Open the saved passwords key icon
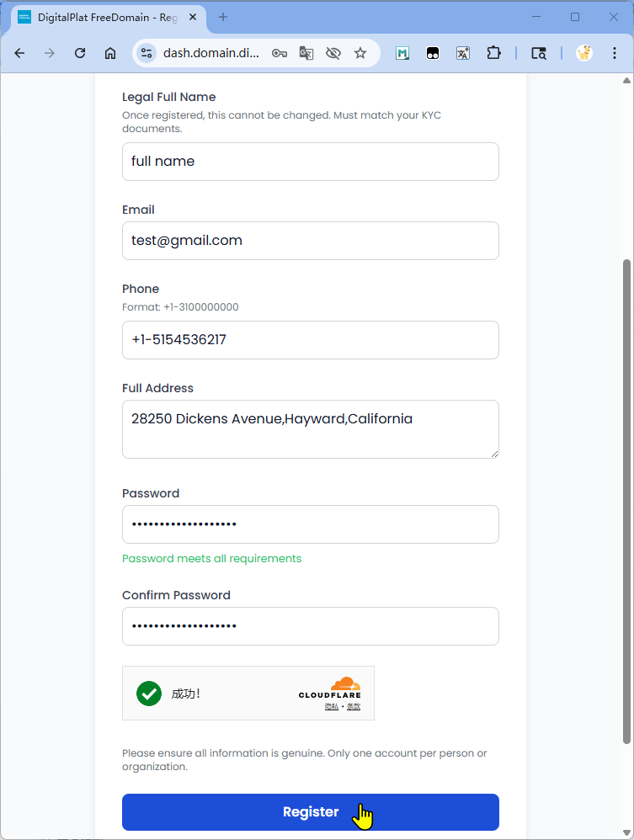The image size is (634, 840). coord(280,53)
